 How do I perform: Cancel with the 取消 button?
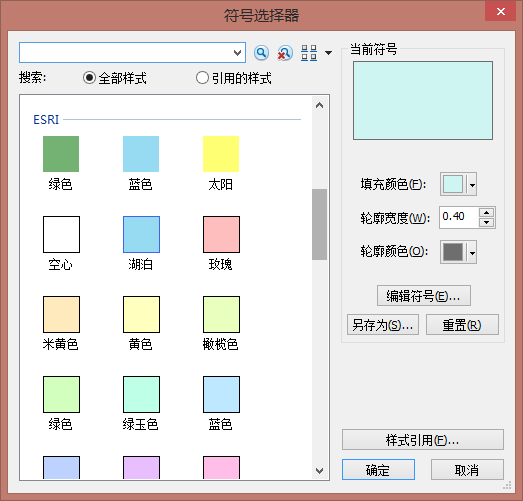click(x=467, y=470)
